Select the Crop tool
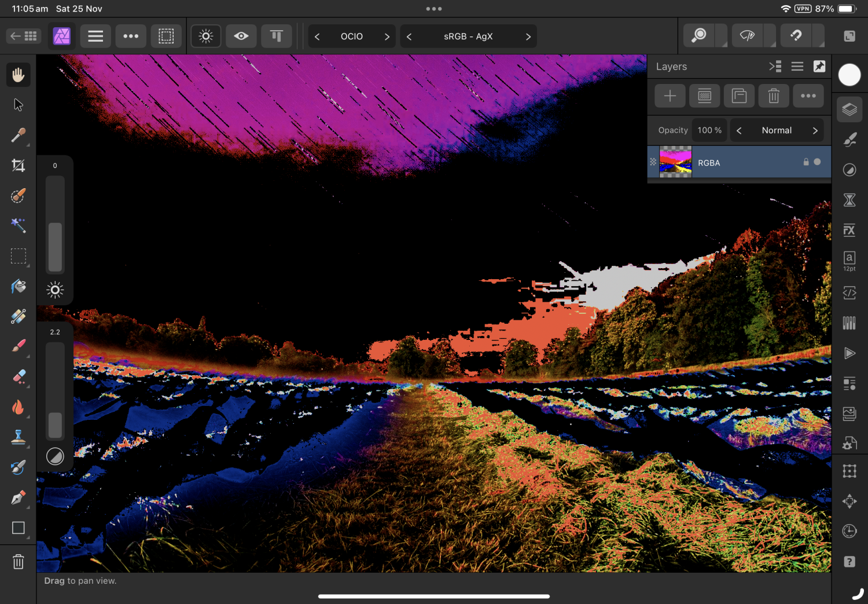 point(19,166)
